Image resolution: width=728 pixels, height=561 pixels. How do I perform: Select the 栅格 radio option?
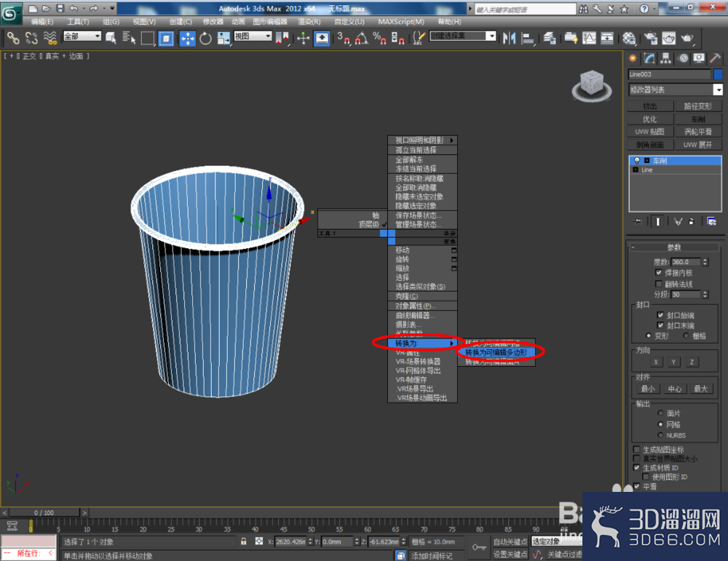[686, 335]
